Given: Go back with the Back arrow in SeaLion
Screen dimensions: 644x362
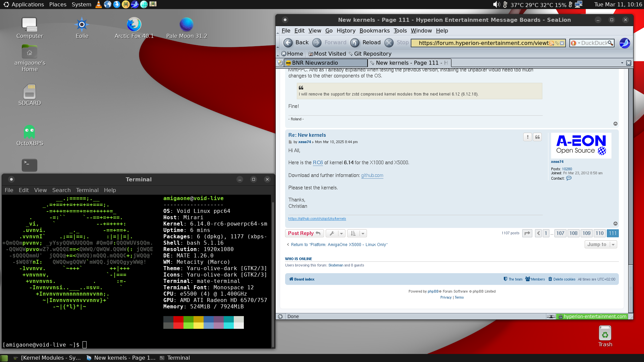Looking at the screenshot, I should tap(288, 43).
